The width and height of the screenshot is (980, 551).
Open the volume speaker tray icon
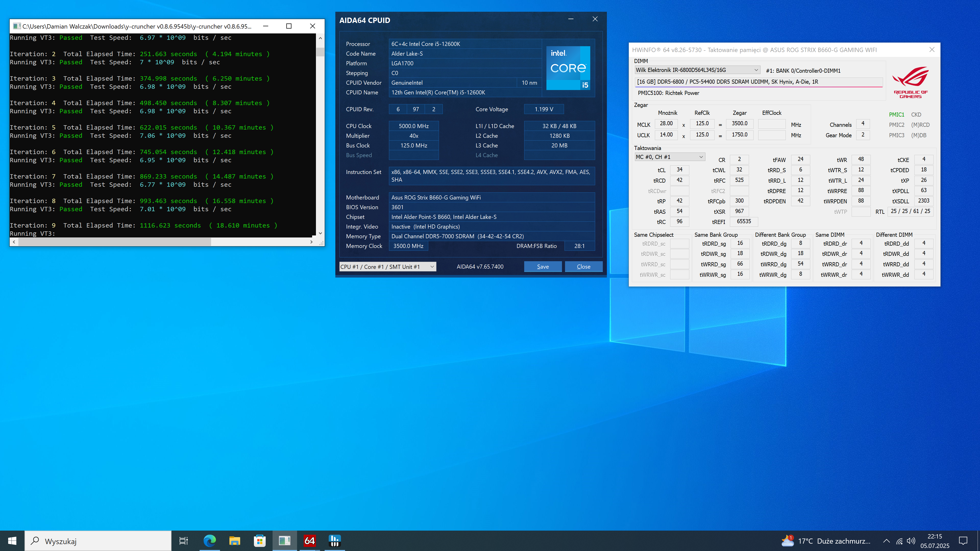pos(911,541)
